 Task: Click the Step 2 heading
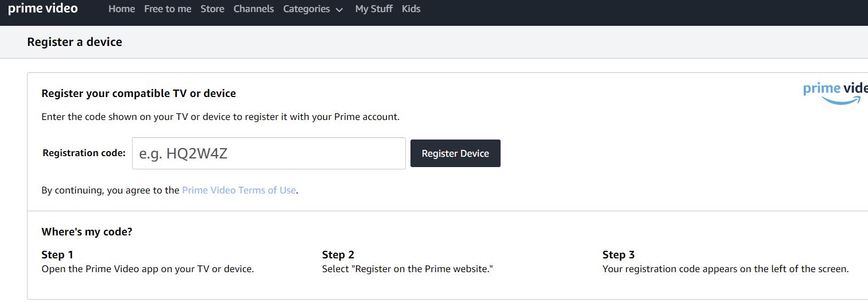[x=338, y=255]
